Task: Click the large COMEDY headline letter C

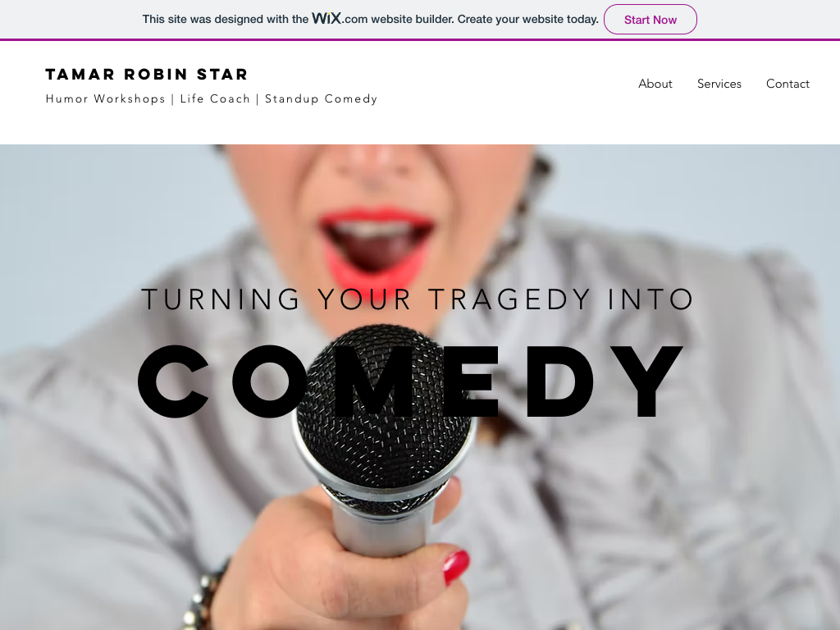Action: (x=174, y=381)
